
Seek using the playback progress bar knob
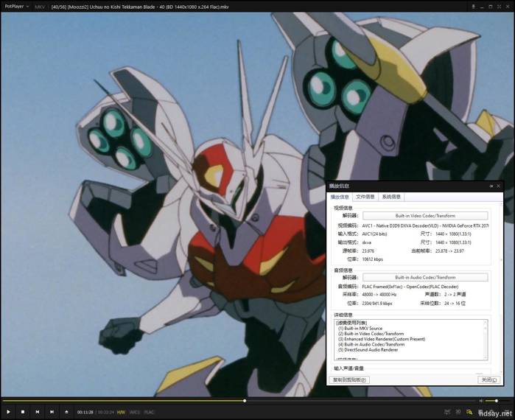[245, 401]
